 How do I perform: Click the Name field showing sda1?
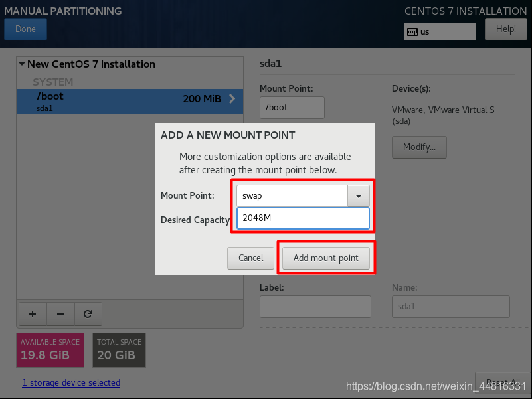pyautogui.click(x=450, y=307)
